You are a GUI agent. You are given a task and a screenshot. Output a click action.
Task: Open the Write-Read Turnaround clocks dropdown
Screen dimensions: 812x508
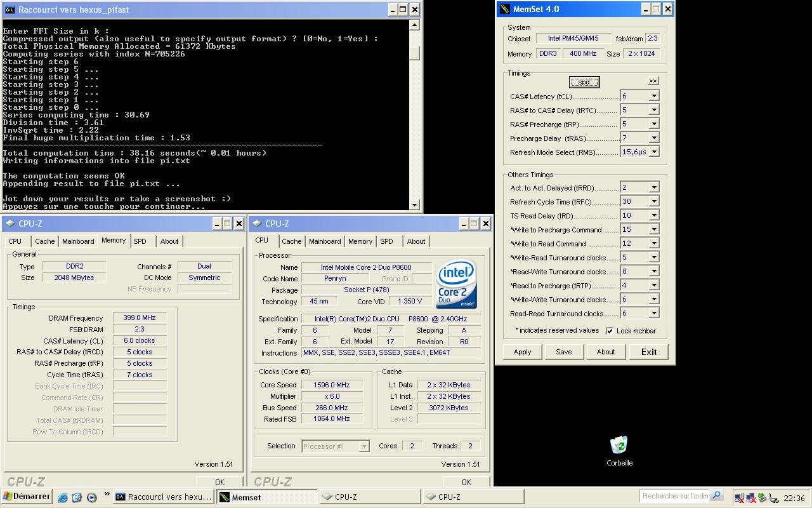pyautogui.click(x=653, y=257)
